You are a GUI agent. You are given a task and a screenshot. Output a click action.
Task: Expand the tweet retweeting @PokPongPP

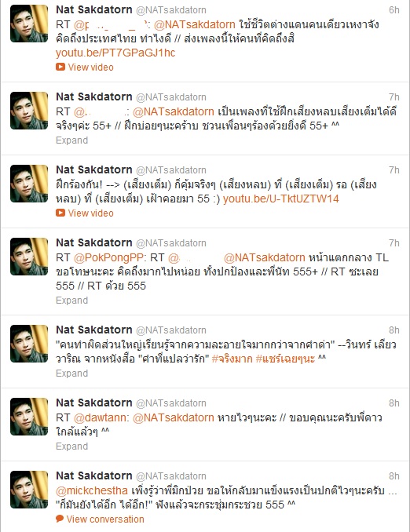(x=72, y=301)
